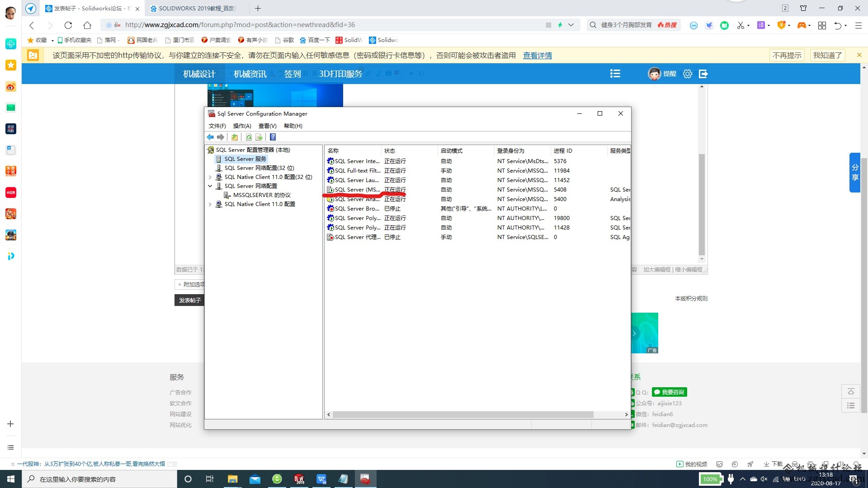Click the 我知道了 button

click(x=827, y=56)
